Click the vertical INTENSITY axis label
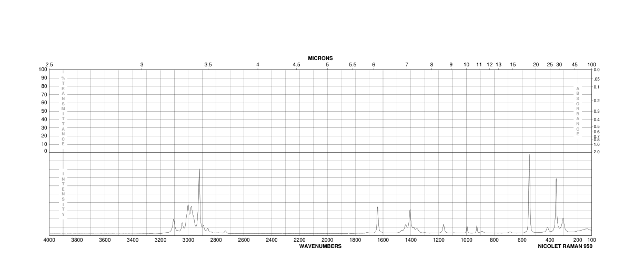 [x=63, y=194]
